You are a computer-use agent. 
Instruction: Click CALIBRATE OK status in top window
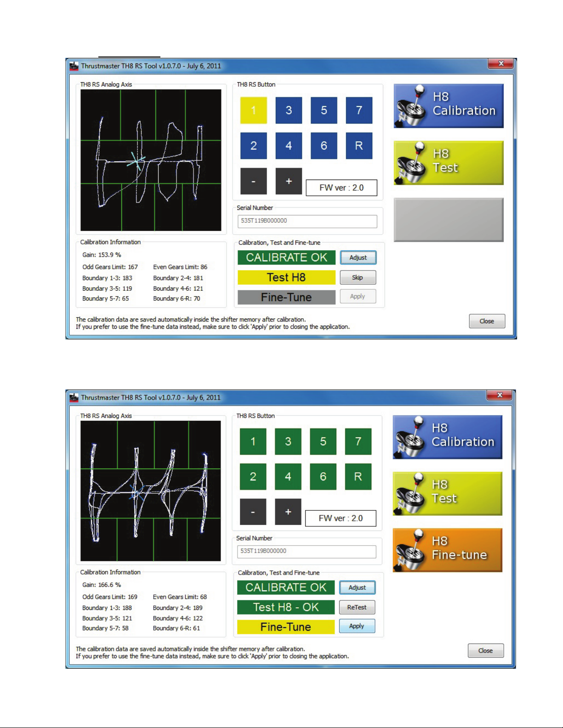[x=286, y=258]
